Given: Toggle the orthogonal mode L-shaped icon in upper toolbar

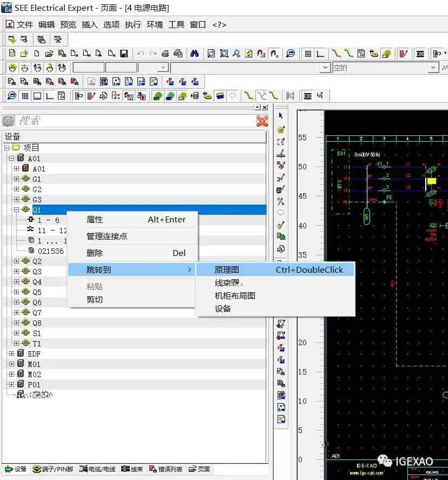Looking at the screenshot, I should click(320, 54).
